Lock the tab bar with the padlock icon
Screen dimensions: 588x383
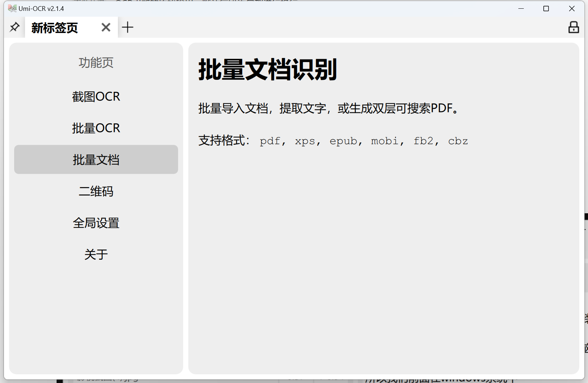(x=573, y=27)
